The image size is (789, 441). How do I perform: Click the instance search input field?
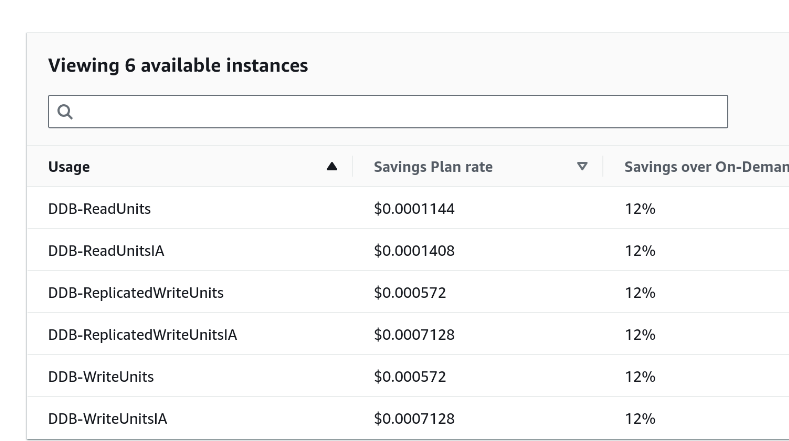point(400,112)
